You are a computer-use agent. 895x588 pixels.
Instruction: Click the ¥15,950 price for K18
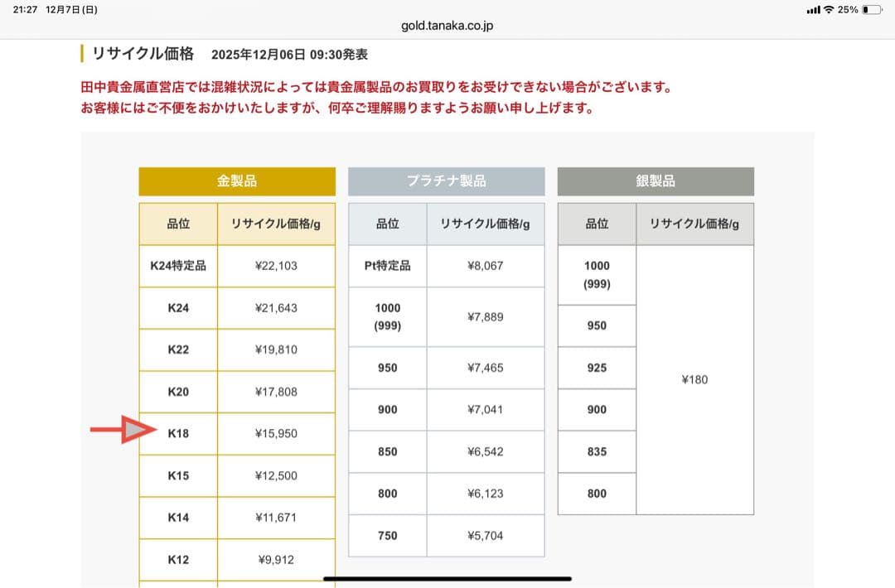pyautogui.click(x=276, y=434)
